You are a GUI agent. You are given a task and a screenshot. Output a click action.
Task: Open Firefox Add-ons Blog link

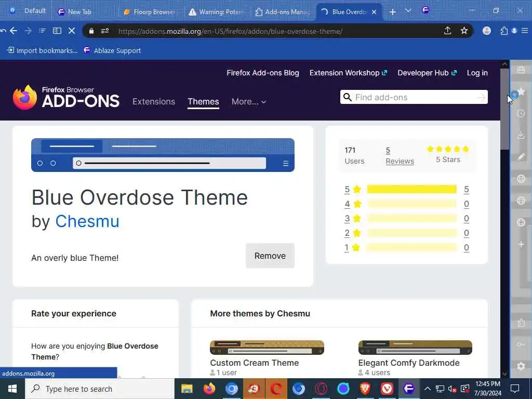tap(262, 73)
